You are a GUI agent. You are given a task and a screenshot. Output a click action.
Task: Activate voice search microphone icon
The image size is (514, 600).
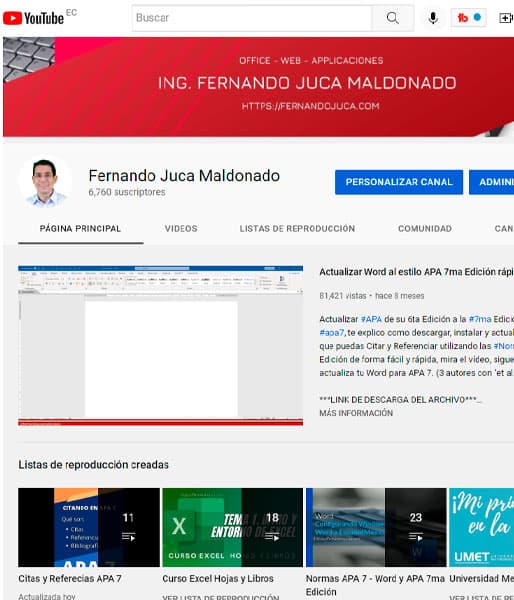click(x=433, y=18)
